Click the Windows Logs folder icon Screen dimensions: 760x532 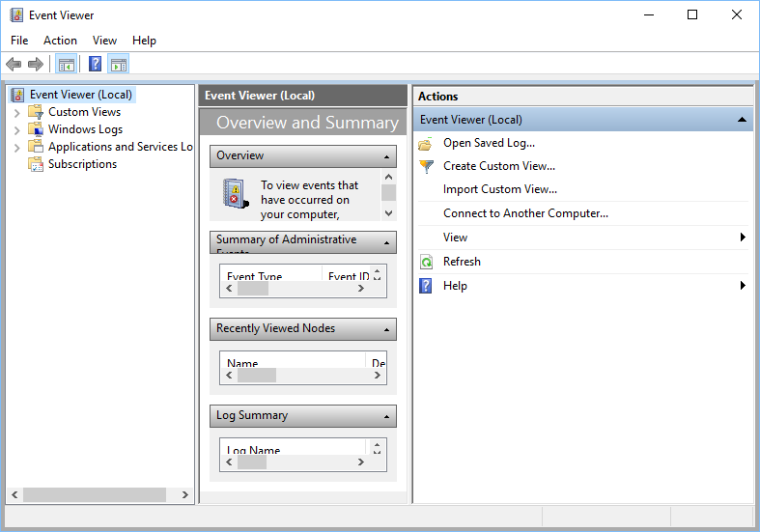click(36, 129)
